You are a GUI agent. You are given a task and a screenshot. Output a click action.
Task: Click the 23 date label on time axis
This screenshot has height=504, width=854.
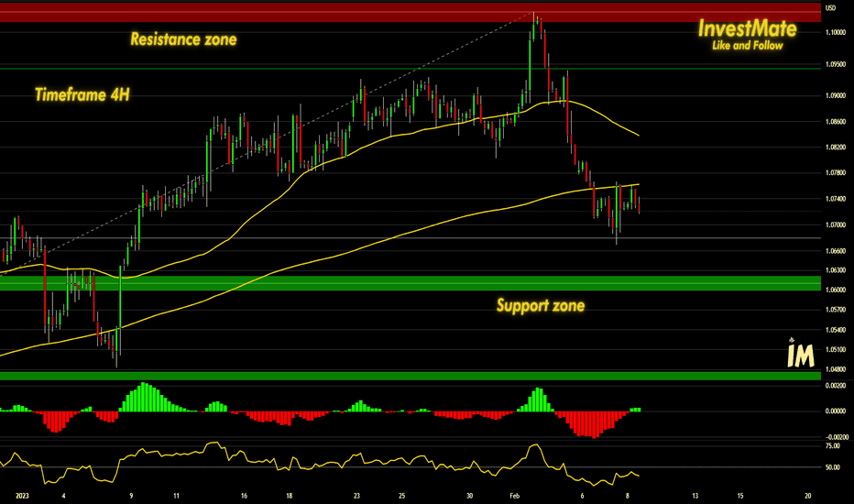356,496
